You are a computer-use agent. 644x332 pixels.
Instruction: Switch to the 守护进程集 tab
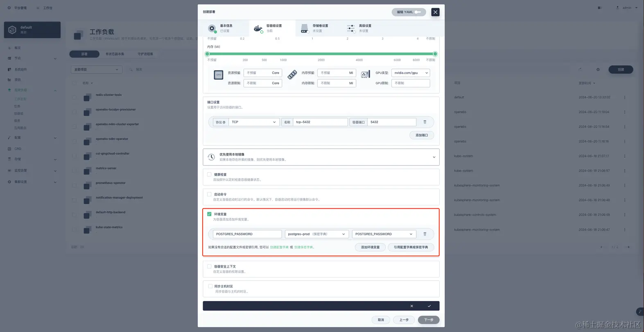pyautogui.click(x=145, y=54)
